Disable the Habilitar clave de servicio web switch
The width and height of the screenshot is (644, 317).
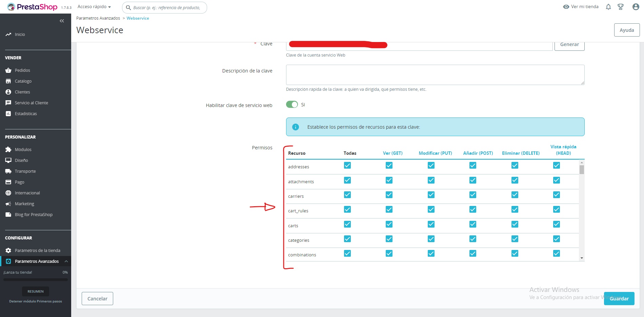(x=292, y=105)
